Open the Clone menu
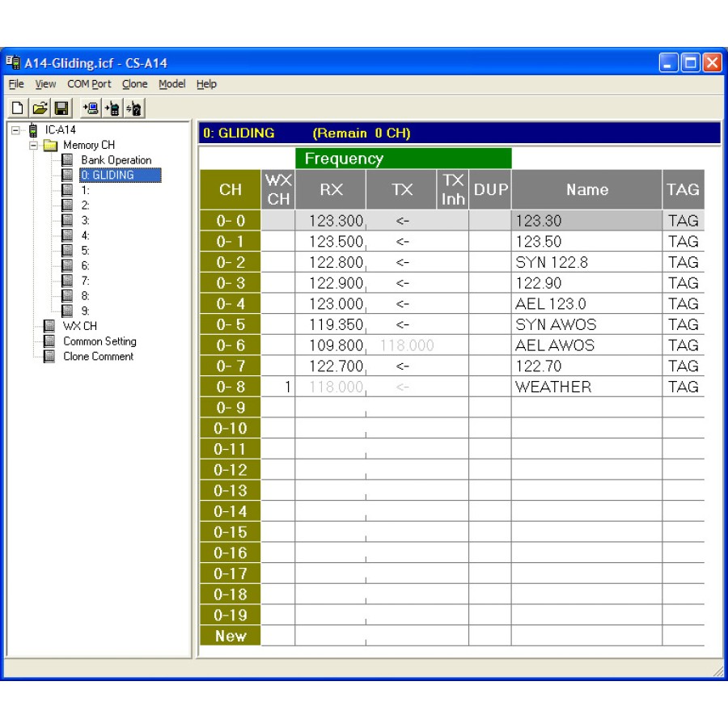728x728 pixels. 134,84
